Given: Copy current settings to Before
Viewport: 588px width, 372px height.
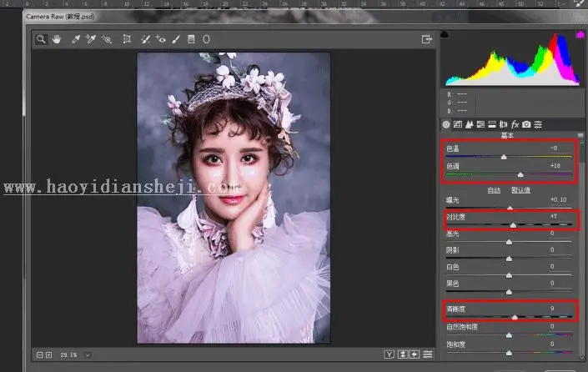Looking at the screenshot, I should pos(415,354).
